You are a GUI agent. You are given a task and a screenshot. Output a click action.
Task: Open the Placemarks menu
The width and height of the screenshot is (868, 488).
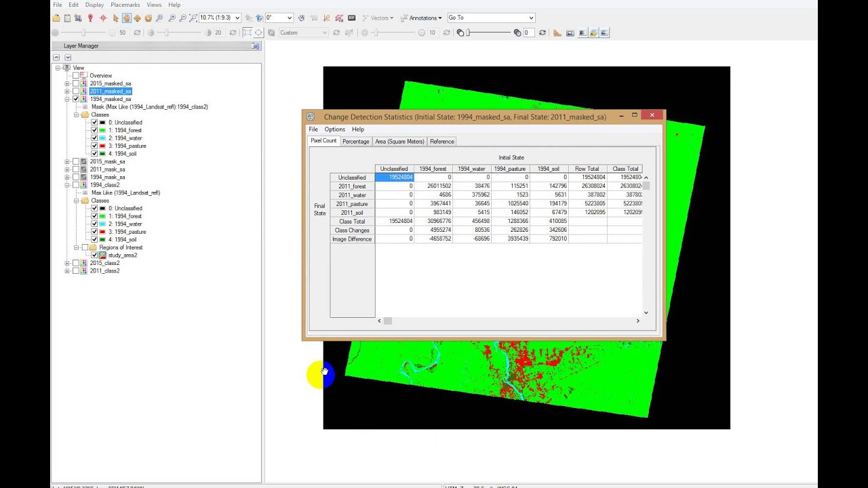(125, 5)
